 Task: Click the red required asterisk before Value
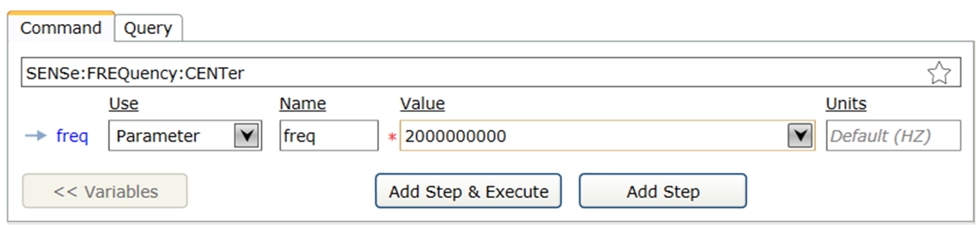[392, 137]
